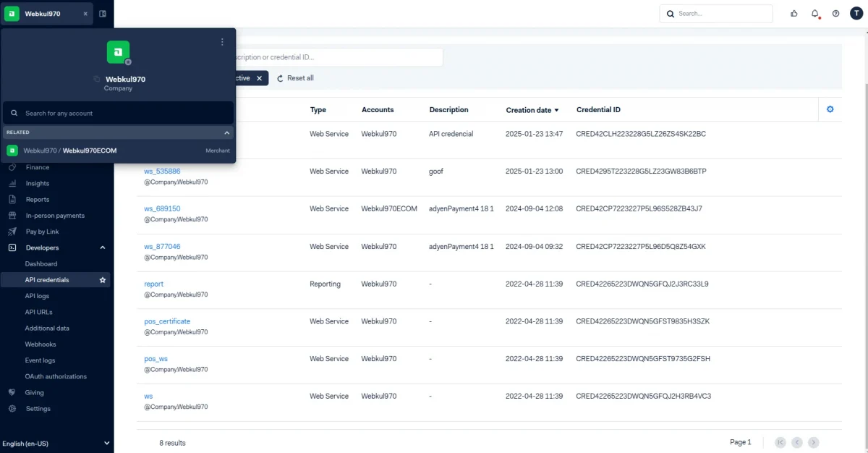Copy the Webkul970 account name
The image size is (868, 453).
[x=96, y=79]
